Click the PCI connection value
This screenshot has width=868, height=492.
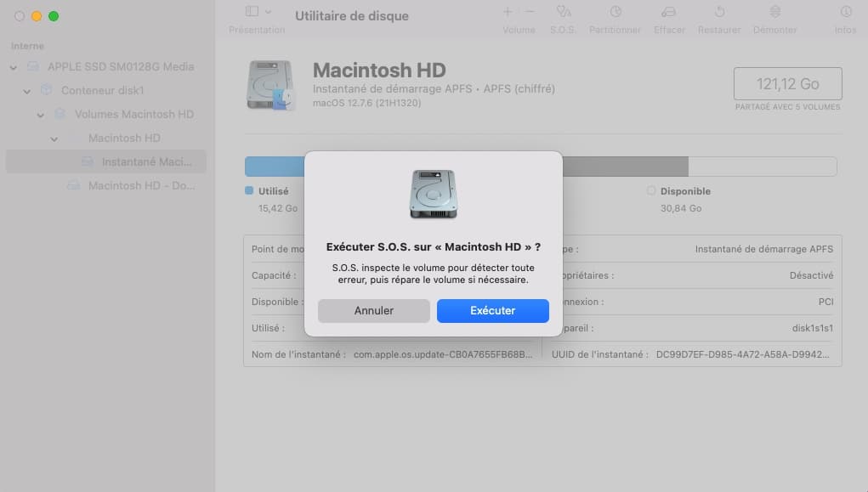coord(826,302)
